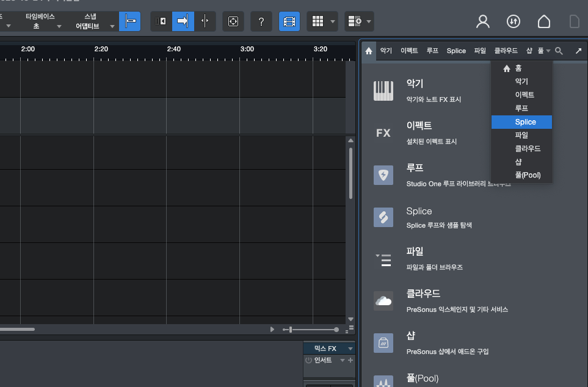This screenshot has width=588, height=387.
Task: Add an insert with the plus button
Action: (350, 360)
